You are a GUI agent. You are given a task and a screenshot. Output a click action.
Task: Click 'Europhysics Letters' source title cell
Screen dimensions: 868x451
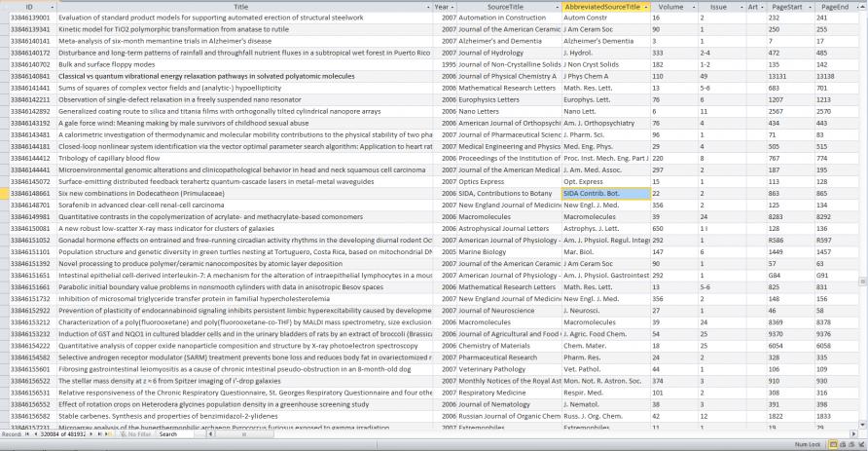coord(509,99)
